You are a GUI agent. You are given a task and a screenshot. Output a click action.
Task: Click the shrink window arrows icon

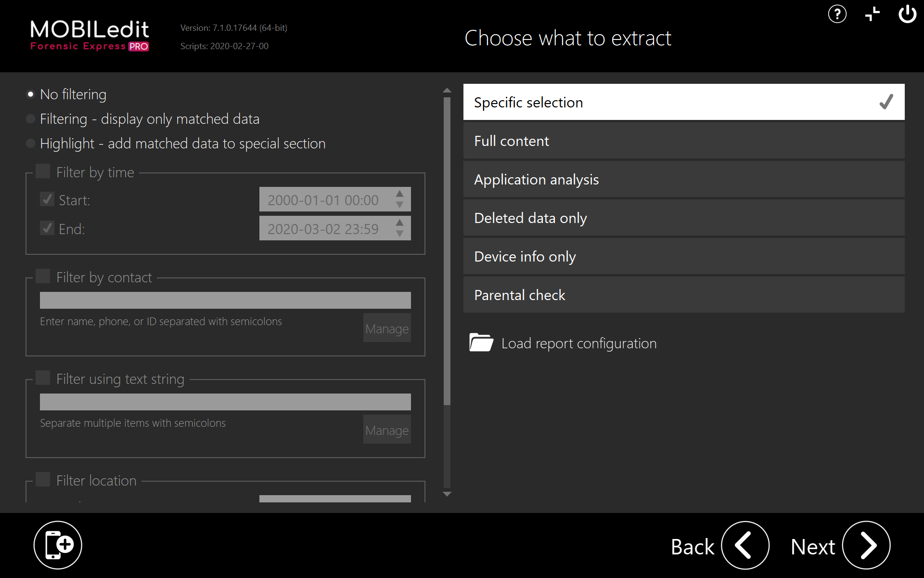[872, 14]
